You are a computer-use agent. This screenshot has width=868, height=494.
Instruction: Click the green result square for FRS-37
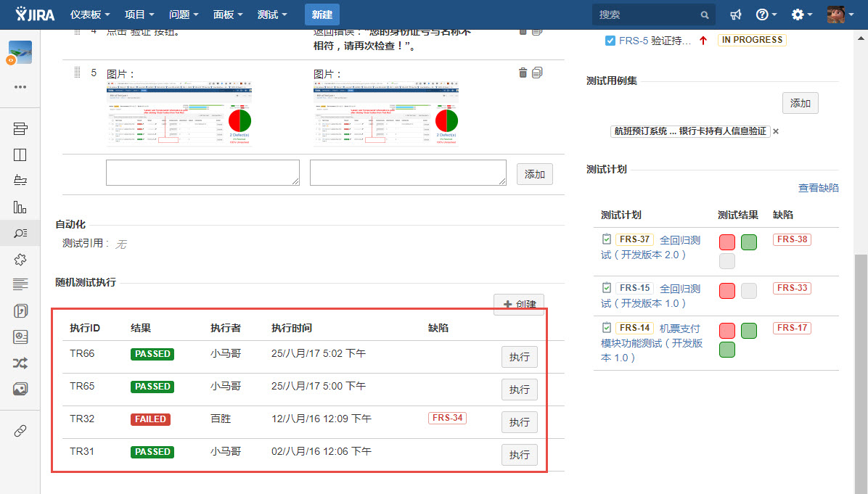point(748,242)
